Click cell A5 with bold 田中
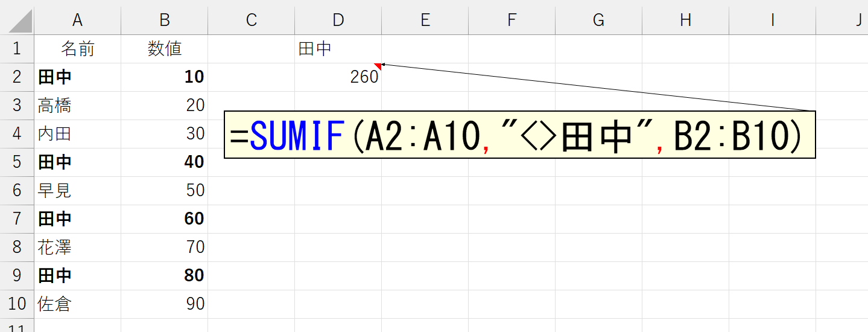 (77, 162)
